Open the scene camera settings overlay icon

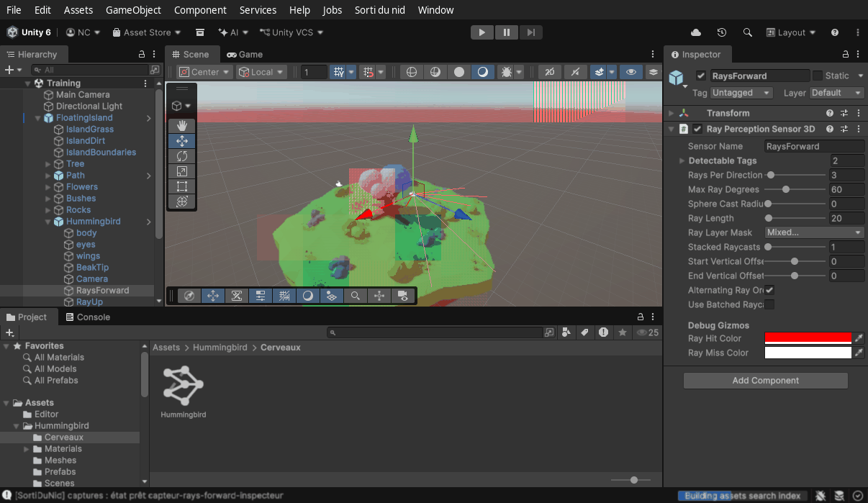click(403, 296)
